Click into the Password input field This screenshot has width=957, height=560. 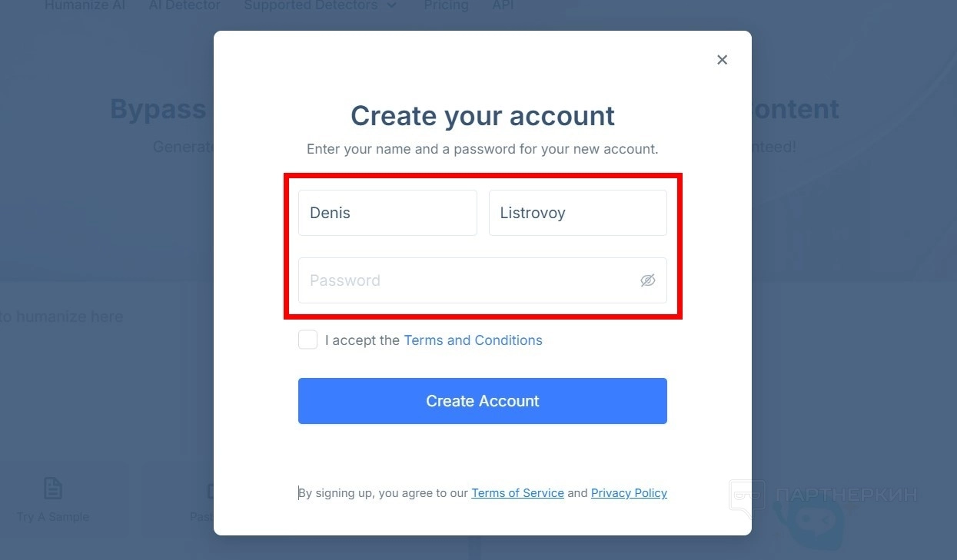coord(483,280)
